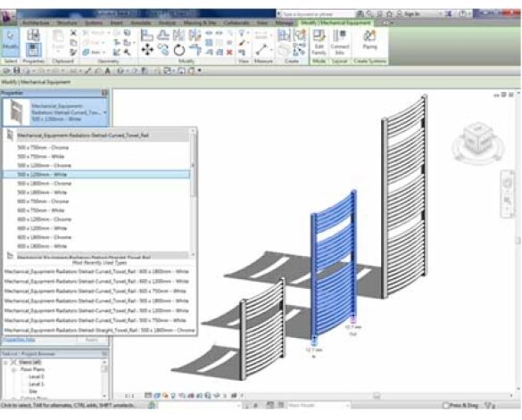522x420 pixels.
Task: Click the Move tool cross-arrows icon
Action: (147, 50)
